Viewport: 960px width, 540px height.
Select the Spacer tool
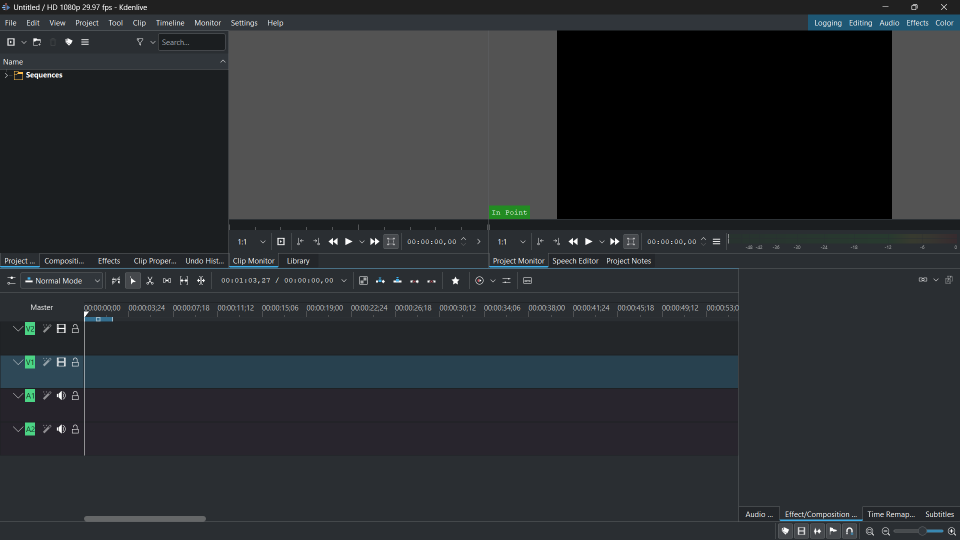[x=167, y=280]
